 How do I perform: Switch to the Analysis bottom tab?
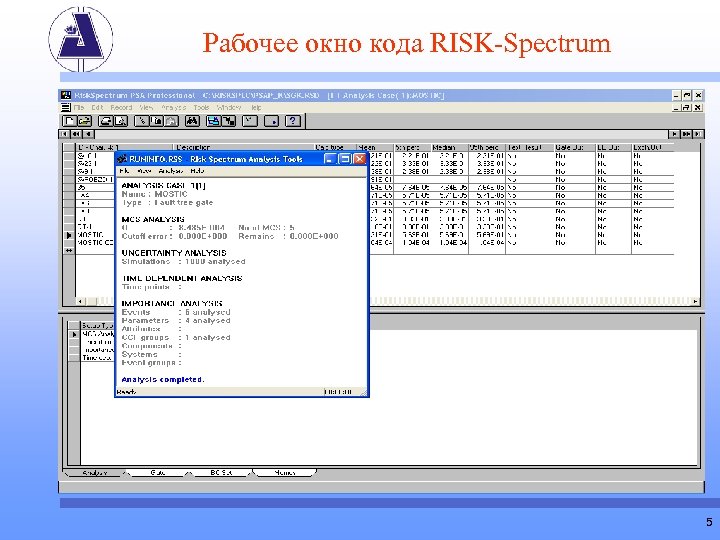[x=95, y=472]
